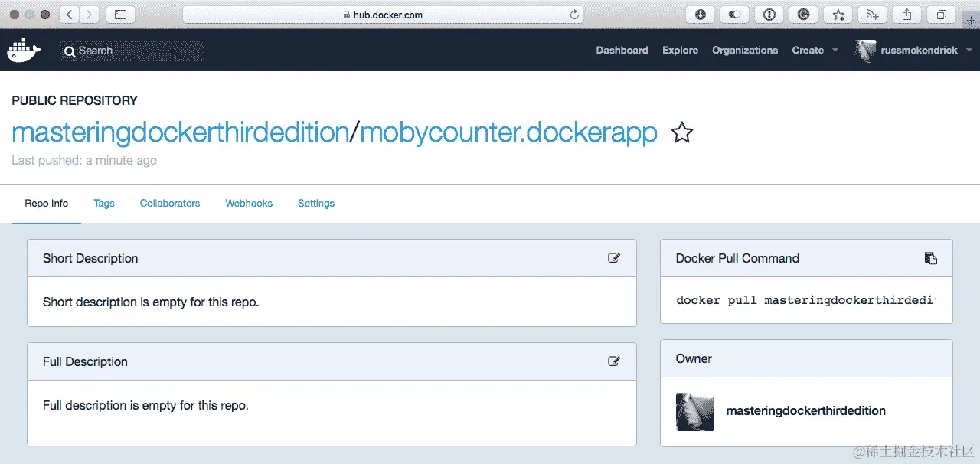Click the docker pull command text
980x464 pixels.
coord(806,300)
